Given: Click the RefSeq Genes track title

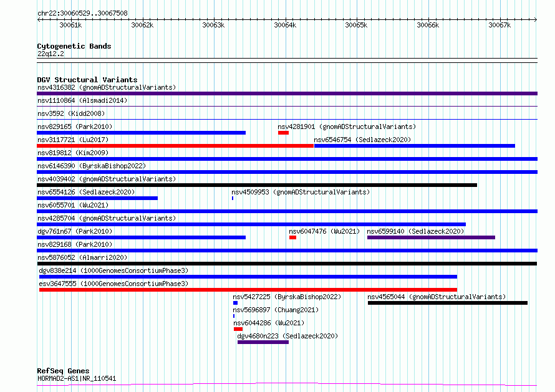Looking at the screenshot, I should 63,371.
